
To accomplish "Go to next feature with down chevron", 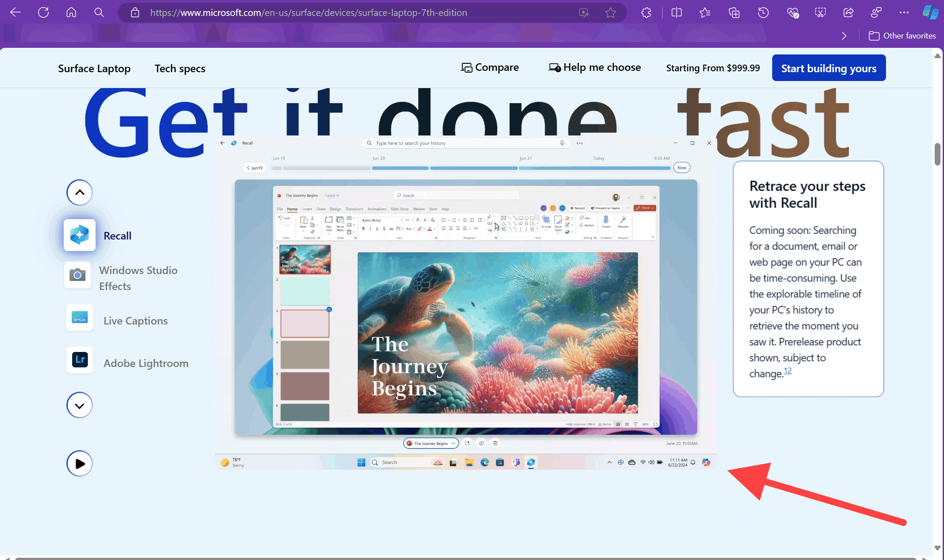I will coord(80,406).
